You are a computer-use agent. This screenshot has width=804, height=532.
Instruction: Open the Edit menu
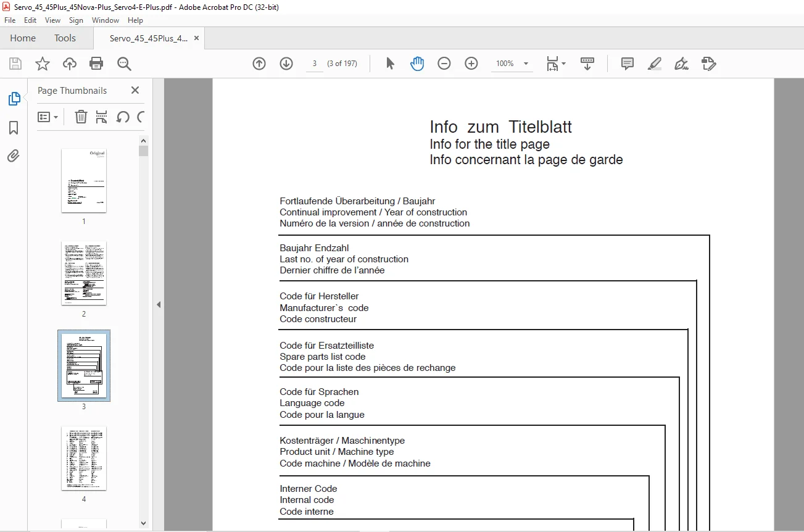coord(30,20)
